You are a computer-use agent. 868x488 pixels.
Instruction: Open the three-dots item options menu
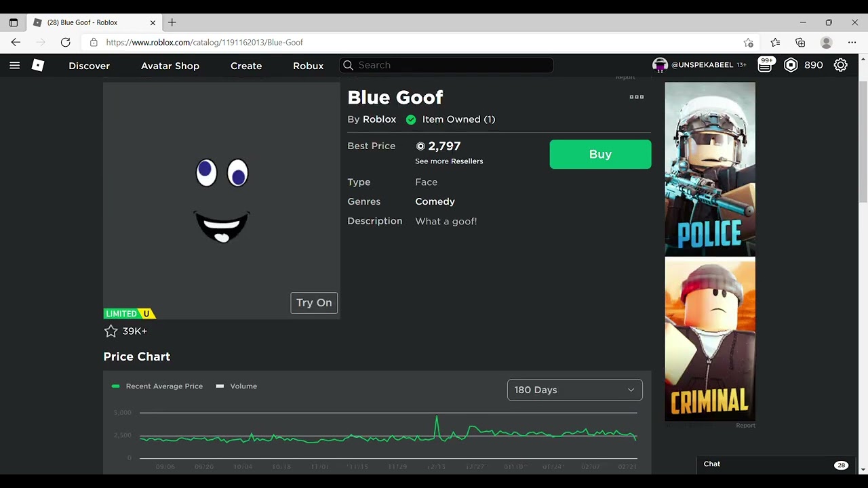point(637,97)
